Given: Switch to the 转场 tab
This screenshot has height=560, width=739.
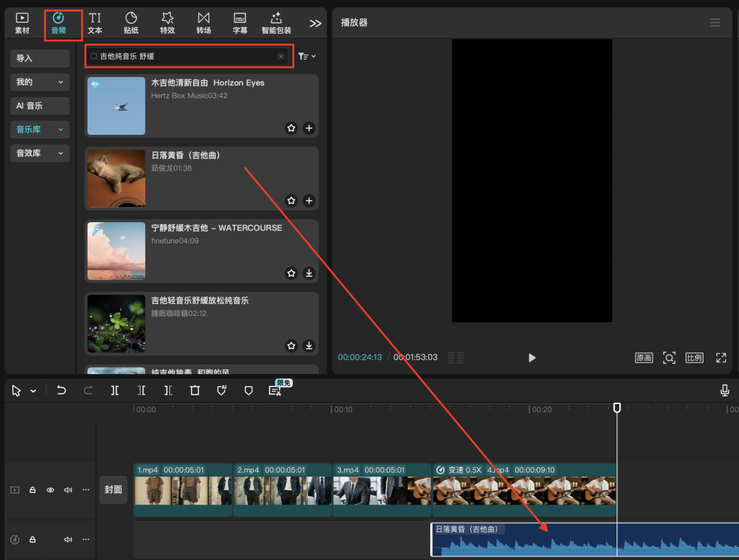Looking at the screenshot, I should (x=203, y=23).
